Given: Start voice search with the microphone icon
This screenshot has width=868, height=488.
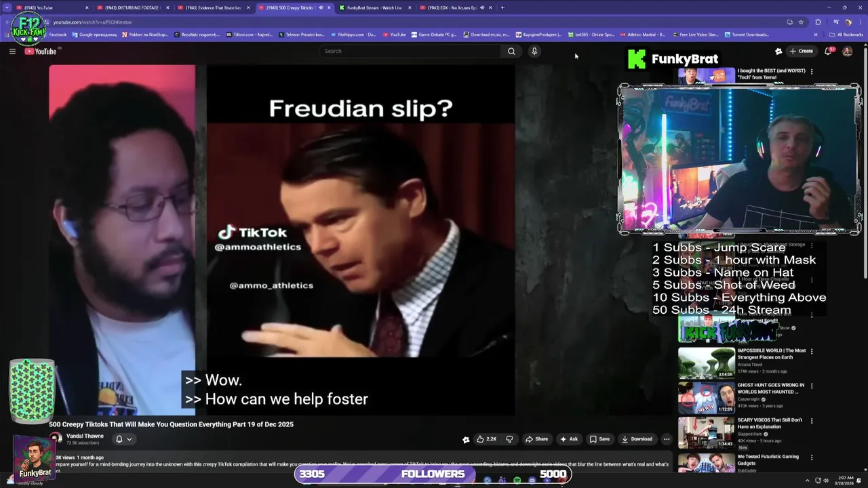Looking at the screenshot, I should 534,52.
